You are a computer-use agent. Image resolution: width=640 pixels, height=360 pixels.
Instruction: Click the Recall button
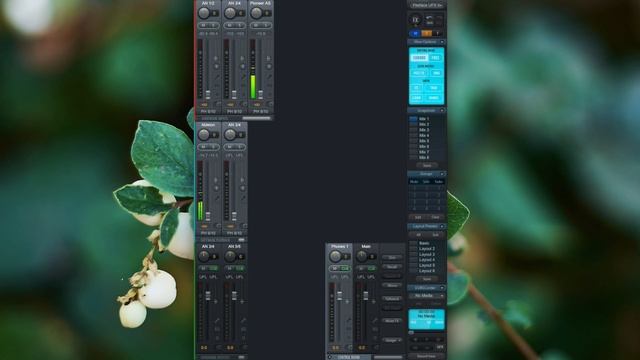tap(392, 267)
